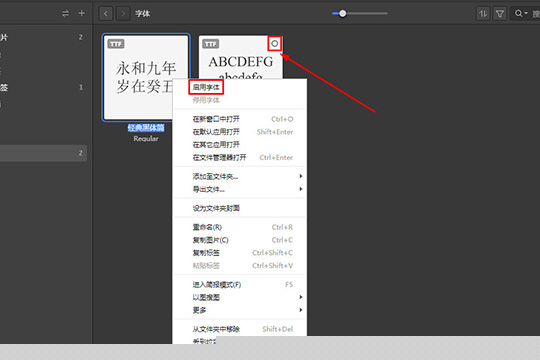The height and width of the screenshot is (360, 540).
Task: Adjust the thumbnail size slider
Action: pos(360,13)
